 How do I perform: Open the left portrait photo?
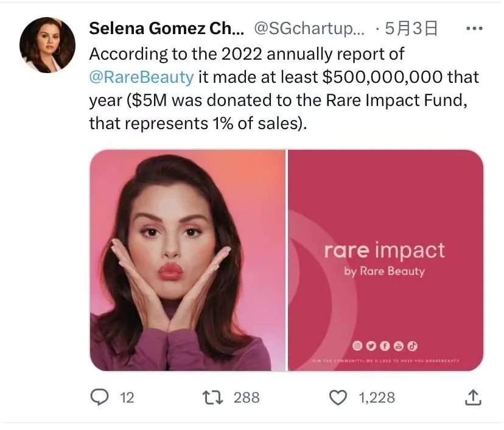pyautogui.click(x=187, y=260)
